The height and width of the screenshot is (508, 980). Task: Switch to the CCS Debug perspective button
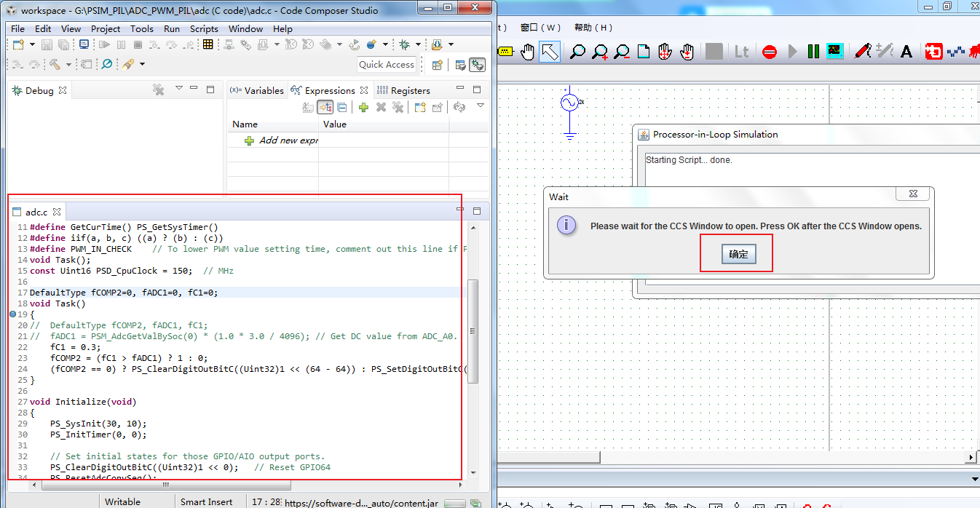click(x=477, y=65)
